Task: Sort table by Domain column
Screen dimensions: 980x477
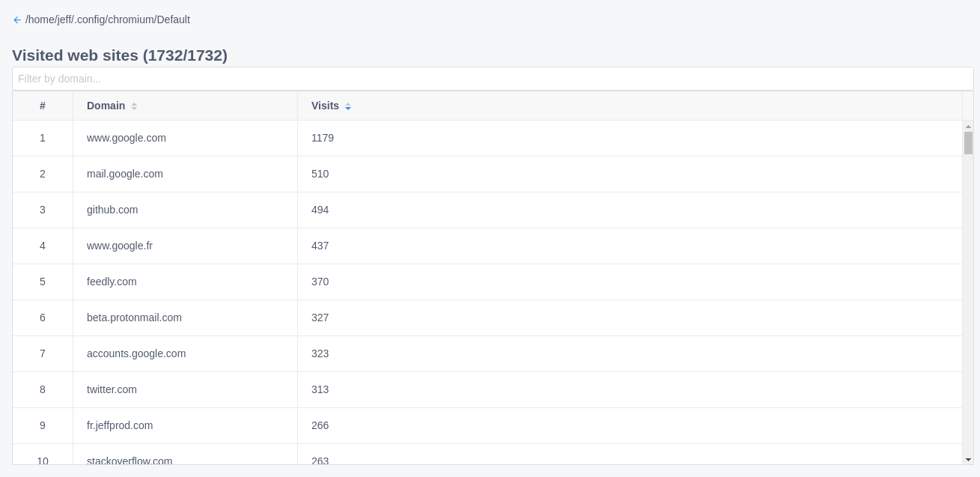Action: tap(134, 106)
